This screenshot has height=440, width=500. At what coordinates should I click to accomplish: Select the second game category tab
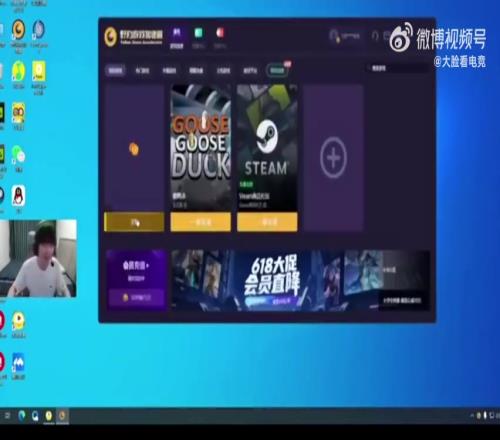point(143,70)
